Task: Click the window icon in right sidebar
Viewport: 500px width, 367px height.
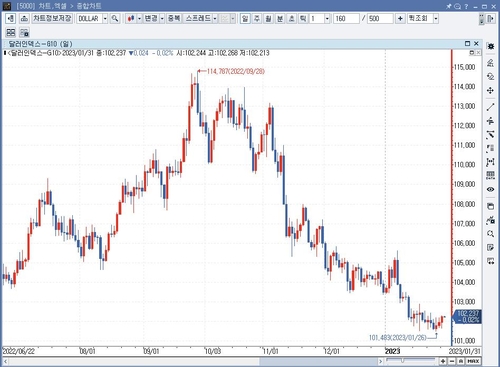Action: pyautogui.click(x=490, y=206)
